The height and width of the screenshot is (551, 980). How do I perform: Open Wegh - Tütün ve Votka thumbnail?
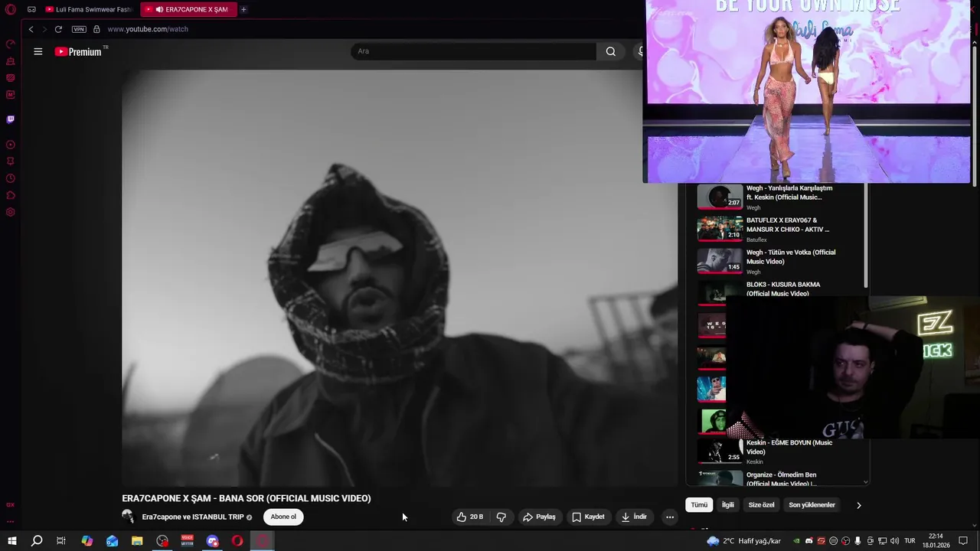coord(720,261)
